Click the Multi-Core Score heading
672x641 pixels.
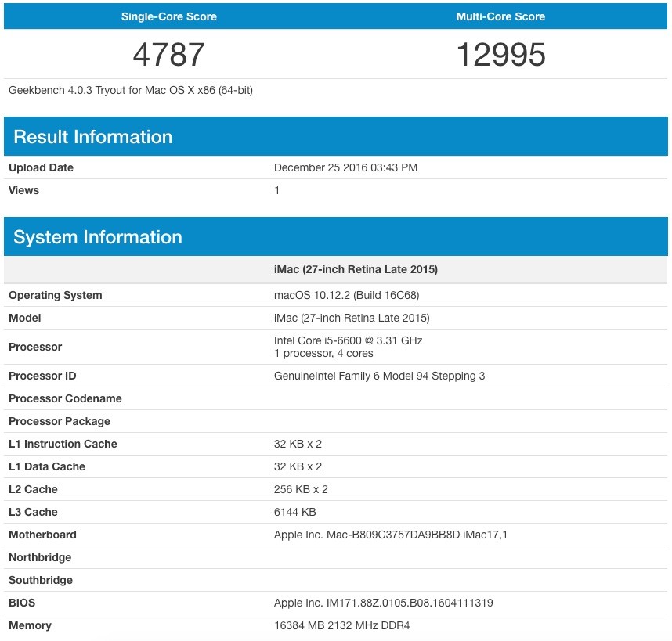point(500,16)
